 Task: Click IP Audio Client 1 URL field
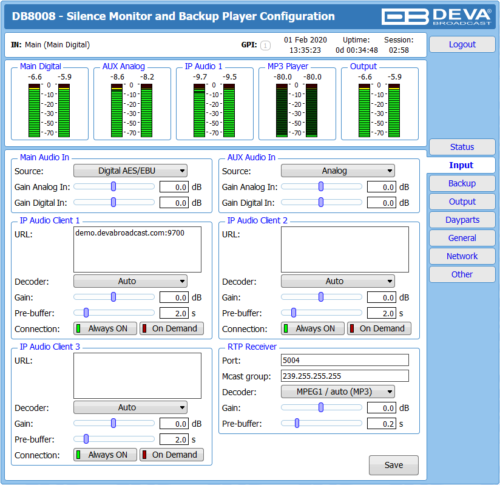(x=137, y=249)
